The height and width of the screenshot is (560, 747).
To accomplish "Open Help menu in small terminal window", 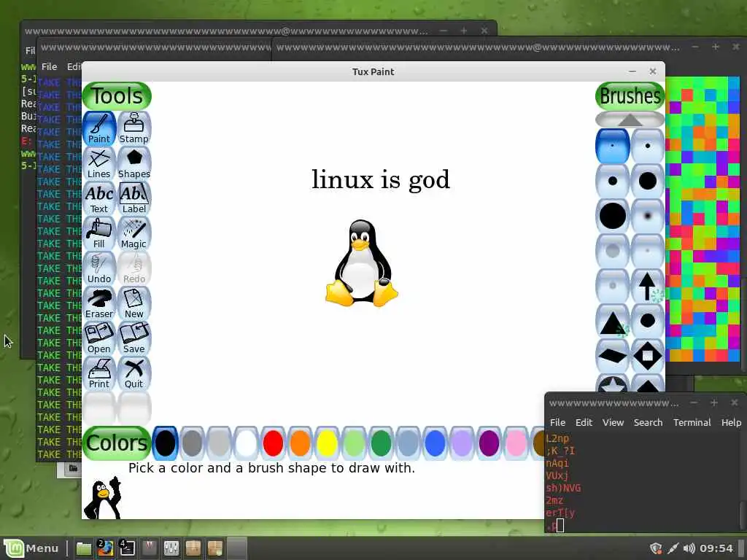I will coord(731,422).
